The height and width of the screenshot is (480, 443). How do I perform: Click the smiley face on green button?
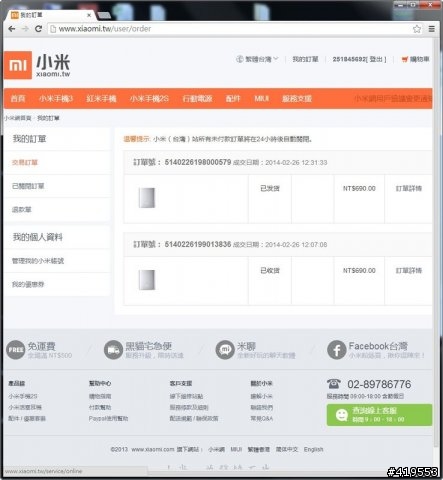342,415
